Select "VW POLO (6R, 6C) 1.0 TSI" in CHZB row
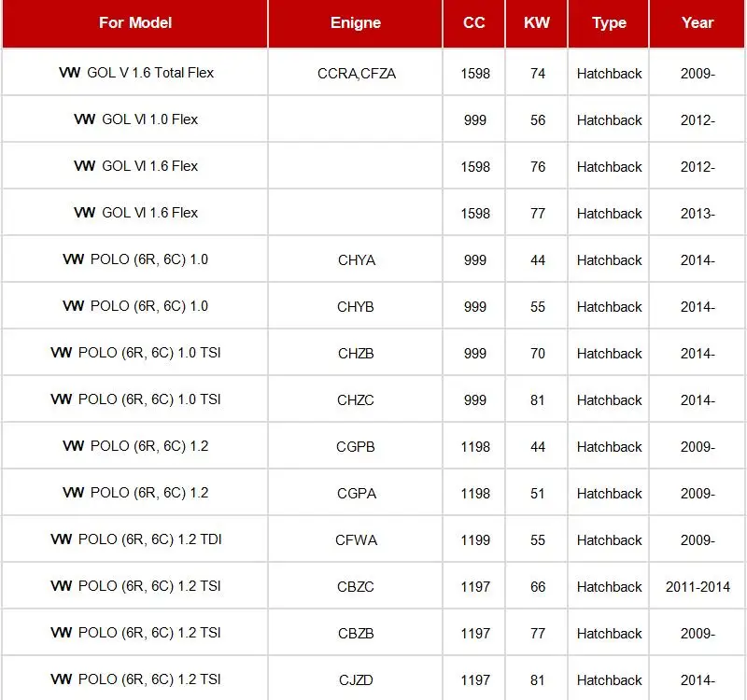 point(135,353)
